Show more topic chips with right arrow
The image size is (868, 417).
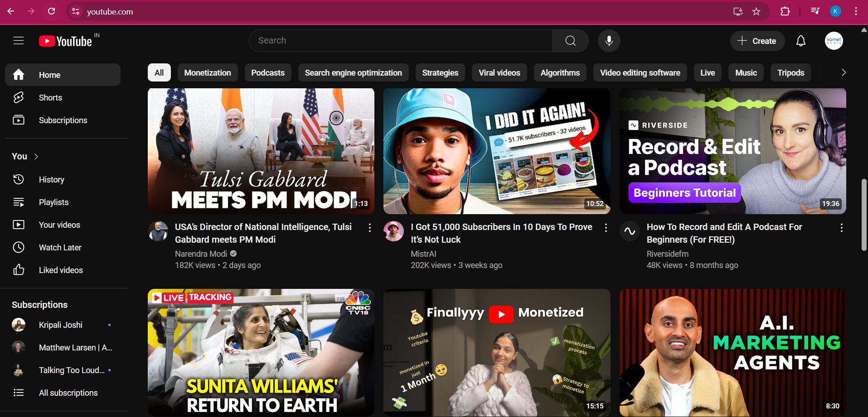pos(843,72)
